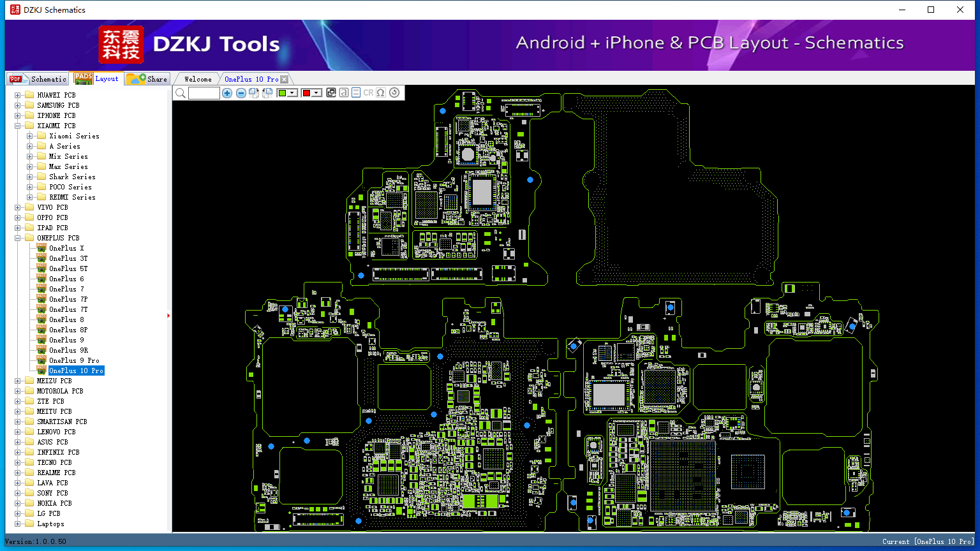Expand the Xiaomi Series subfolder

[x=29, y=136]
